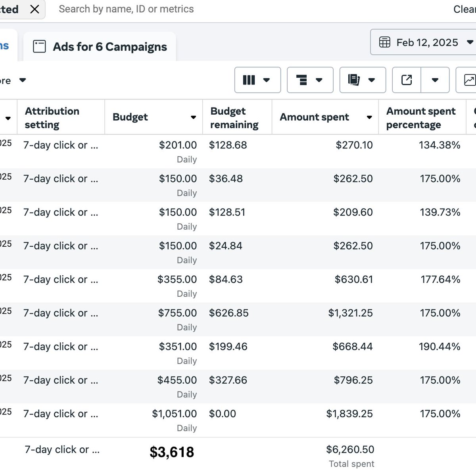The width and height of the screenshot is (476, 476).
Task: Open the Amount spent column dropdown
Action: [369, 117]
